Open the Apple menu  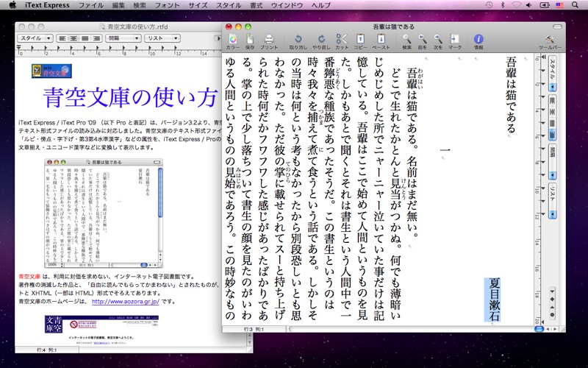coord(12,5)
